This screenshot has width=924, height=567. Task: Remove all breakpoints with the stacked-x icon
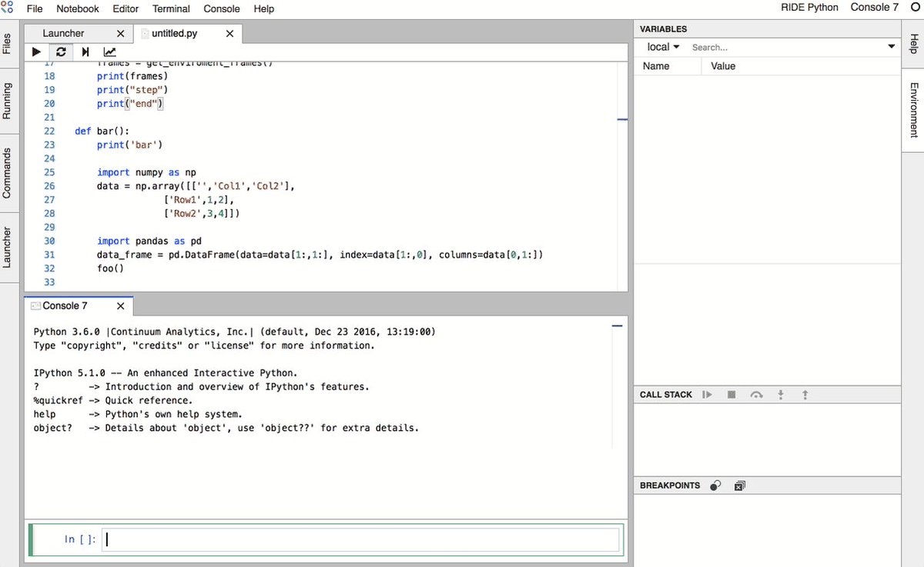click(x=740, y=485)
